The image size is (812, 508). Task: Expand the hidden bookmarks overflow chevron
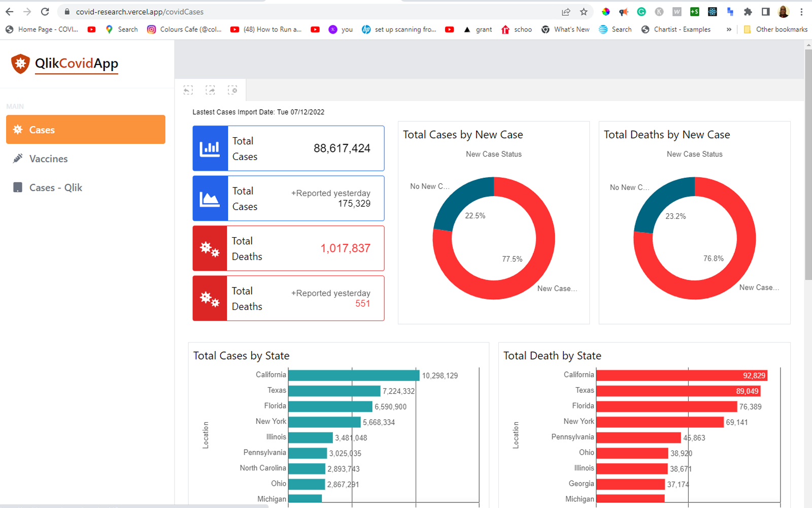(x=729, y=29)
